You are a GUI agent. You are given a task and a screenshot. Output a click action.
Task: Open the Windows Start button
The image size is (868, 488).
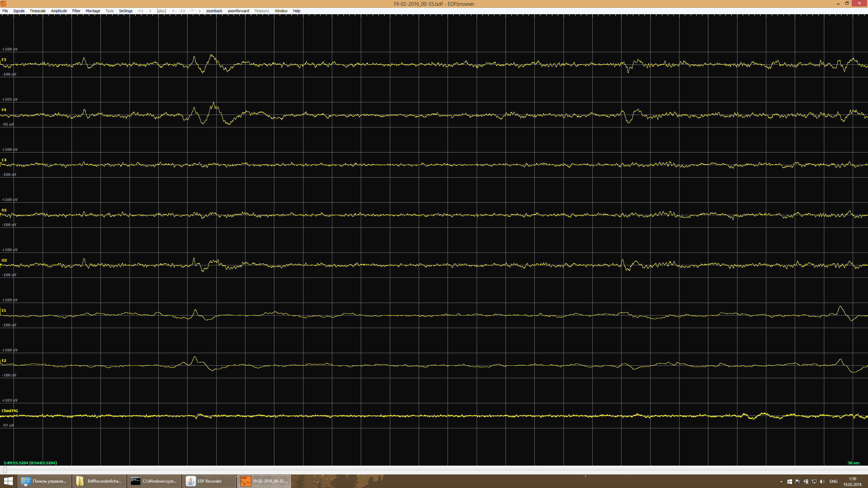[x=8, y=481]
